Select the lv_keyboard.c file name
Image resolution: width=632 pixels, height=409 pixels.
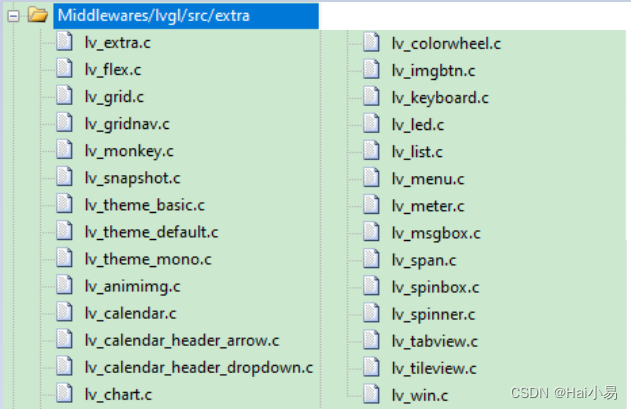(440, 98)
